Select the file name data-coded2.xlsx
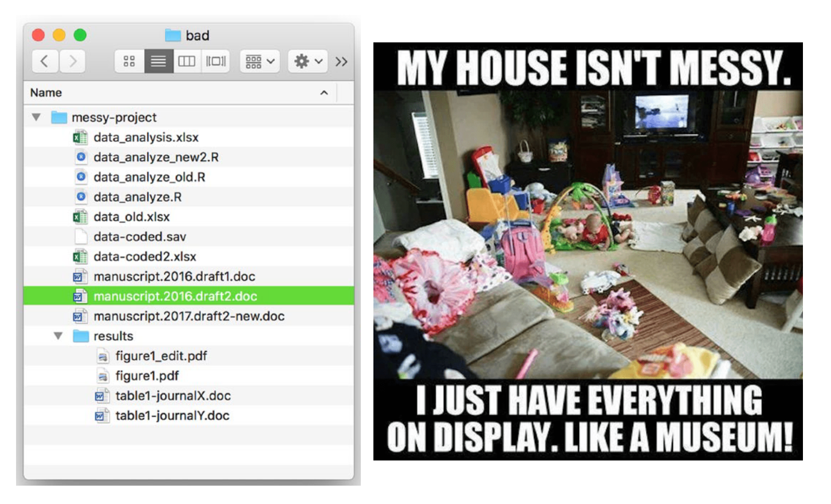 [145, 257]
